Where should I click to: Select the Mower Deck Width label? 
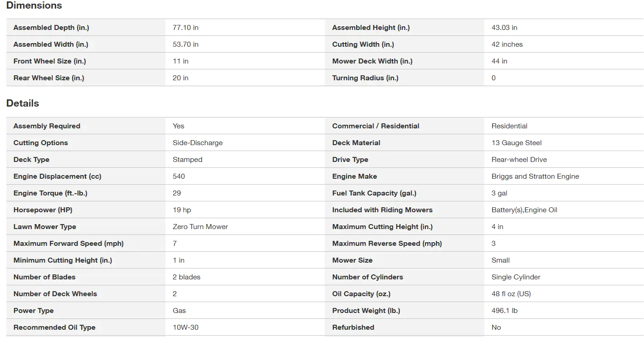pos(371,61)
